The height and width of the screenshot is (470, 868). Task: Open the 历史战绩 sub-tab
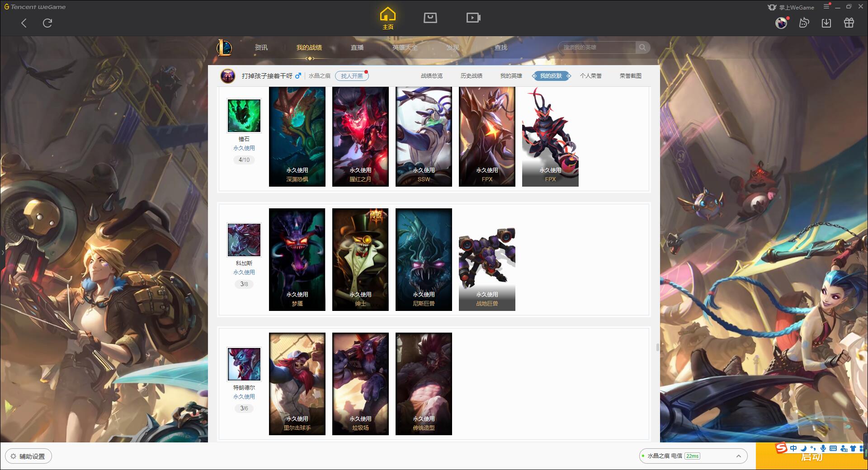[472, 76]
